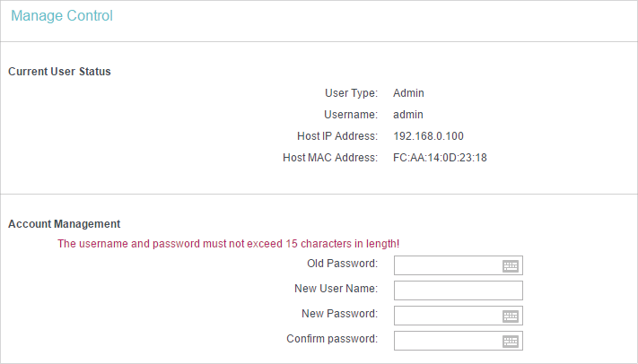Viewport: 638px width, 364px height.
Task: Click the Account Management section heading
Action: [65, 224]
